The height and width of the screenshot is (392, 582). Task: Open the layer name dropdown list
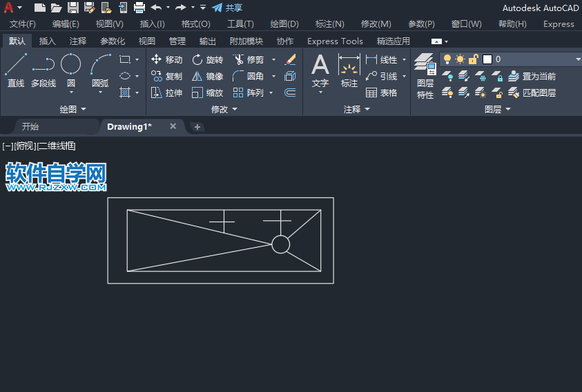point(577,59)
